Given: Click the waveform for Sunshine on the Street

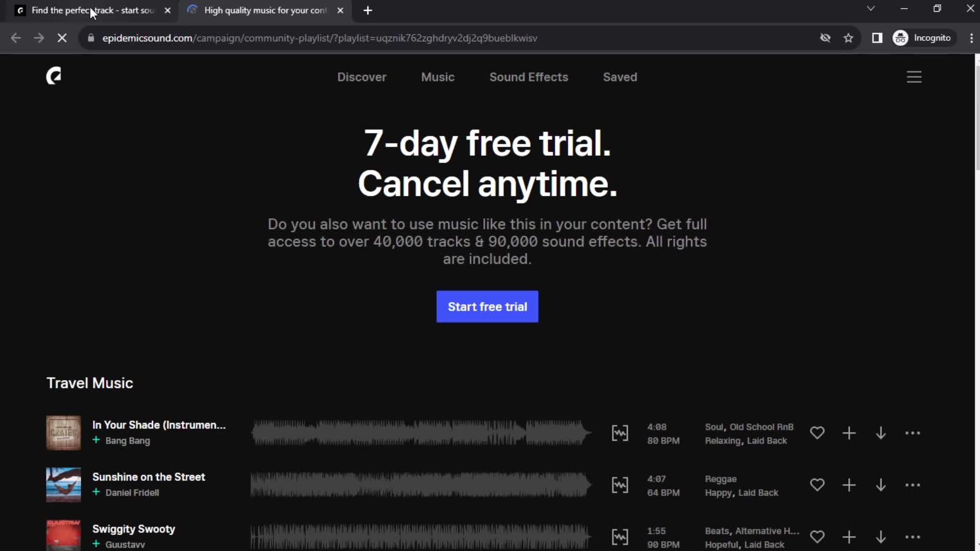Looking at the screenshot, I should click(x=419, y=484).
